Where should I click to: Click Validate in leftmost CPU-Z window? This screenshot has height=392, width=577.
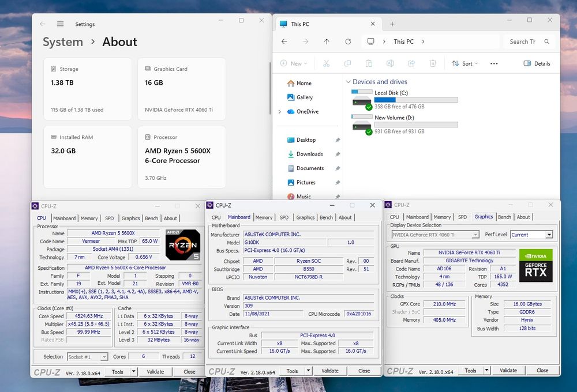(x=155, y=372)
